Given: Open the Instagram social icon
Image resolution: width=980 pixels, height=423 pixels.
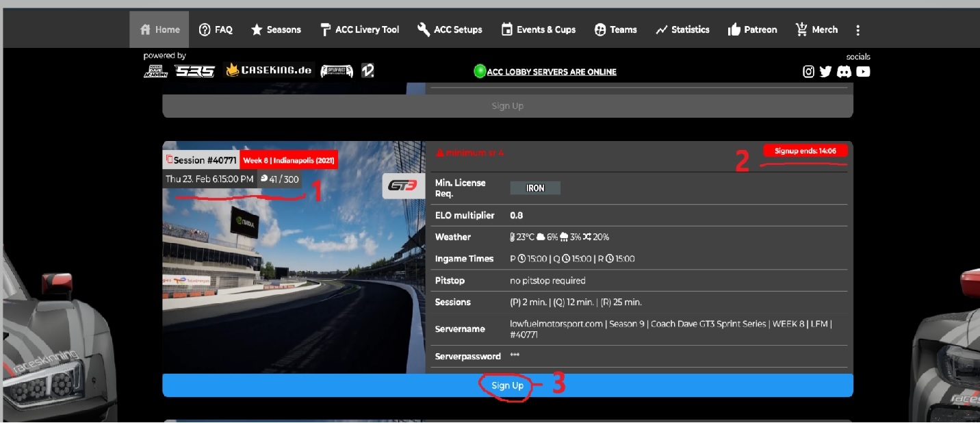Looking at the screenshot, I should 809,71.
